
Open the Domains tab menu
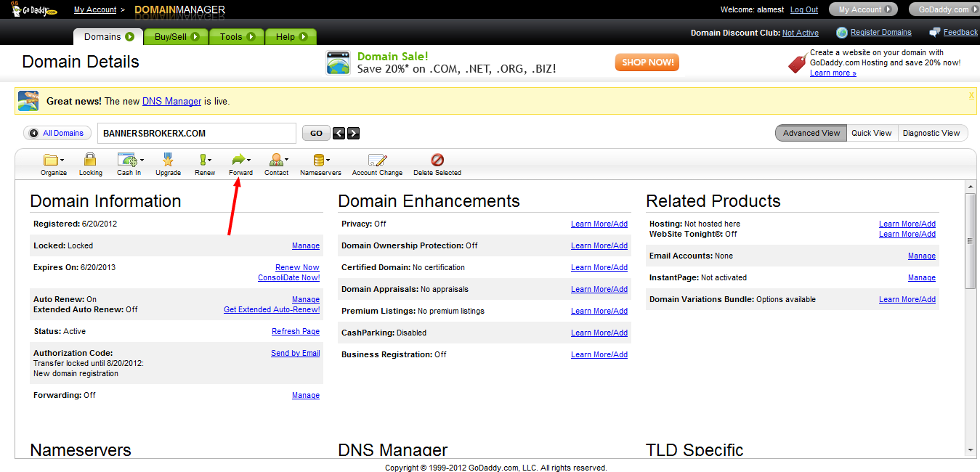click(x=108, y=36)
